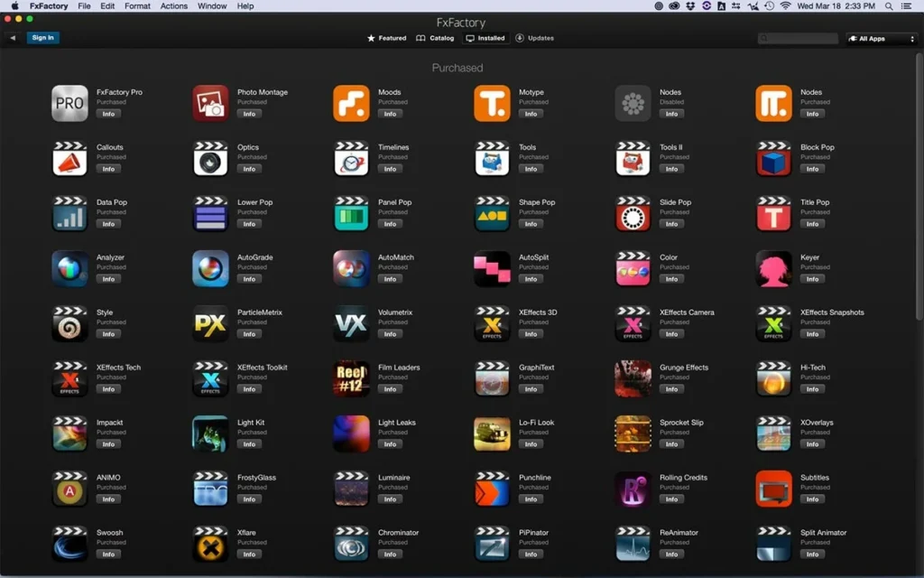Open the PiPinator icon
This screenshot has height=578, width=924.
(492, 544)
